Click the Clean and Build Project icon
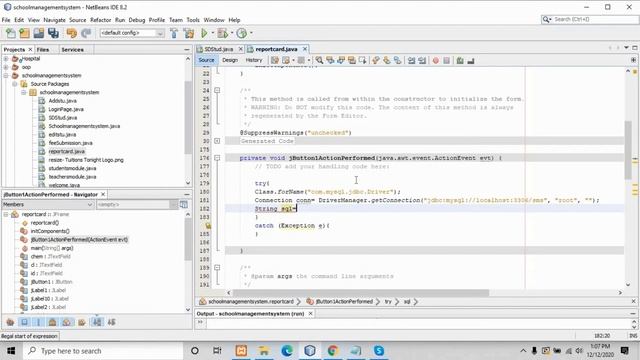The image size is (640, 360). [x=189, y=33]
